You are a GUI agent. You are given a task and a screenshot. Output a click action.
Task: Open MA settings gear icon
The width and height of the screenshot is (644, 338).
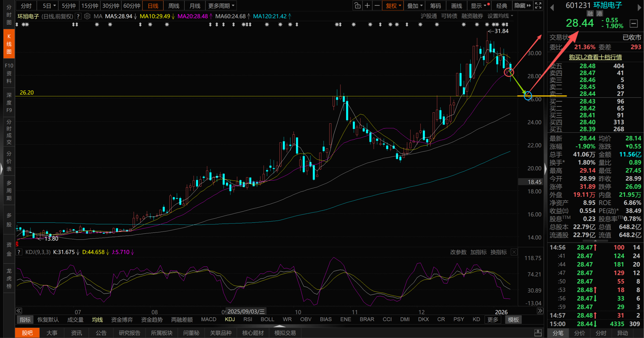pos(87,16)
